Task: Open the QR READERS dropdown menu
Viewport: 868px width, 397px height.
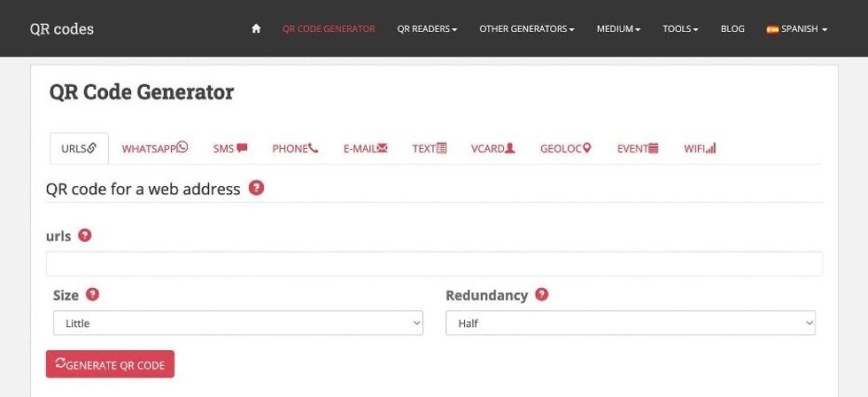Action: [427, 28]
